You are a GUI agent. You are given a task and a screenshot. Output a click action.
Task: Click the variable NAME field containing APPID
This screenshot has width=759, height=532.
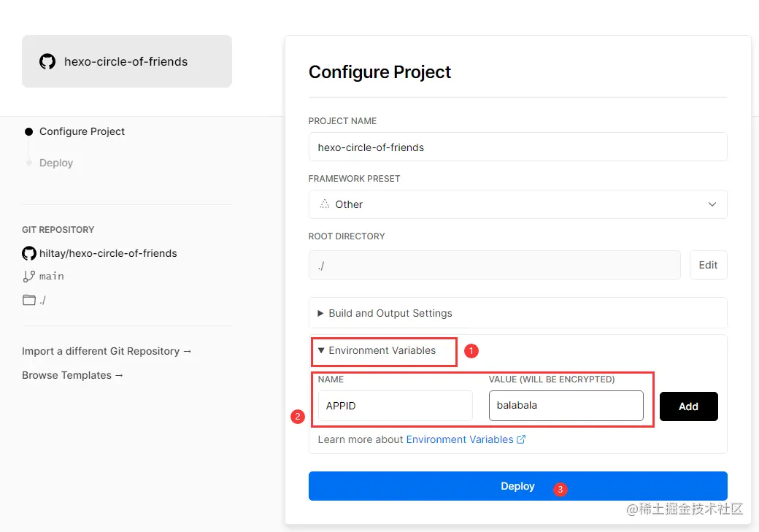[395, 406]
